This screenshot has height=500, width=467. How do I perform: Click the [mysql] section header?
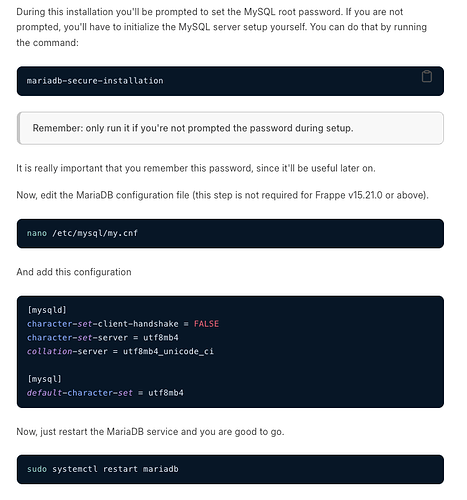point(45,379)
